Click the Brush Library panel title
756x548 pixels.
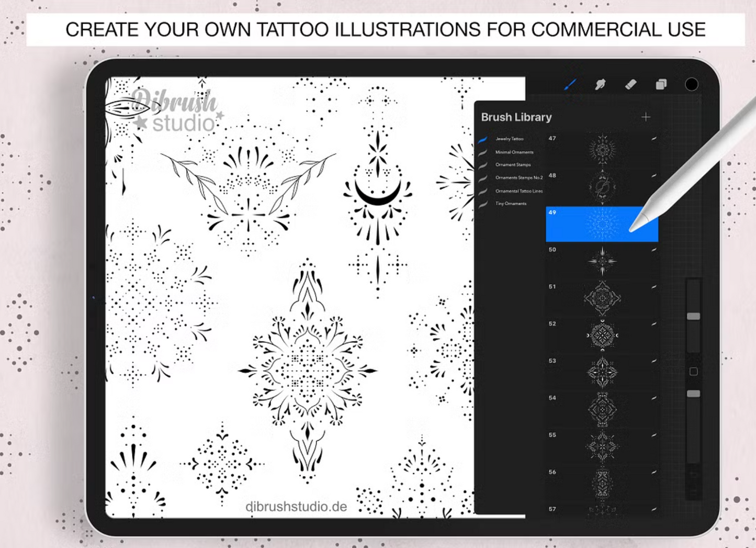(x=516, y=117)
